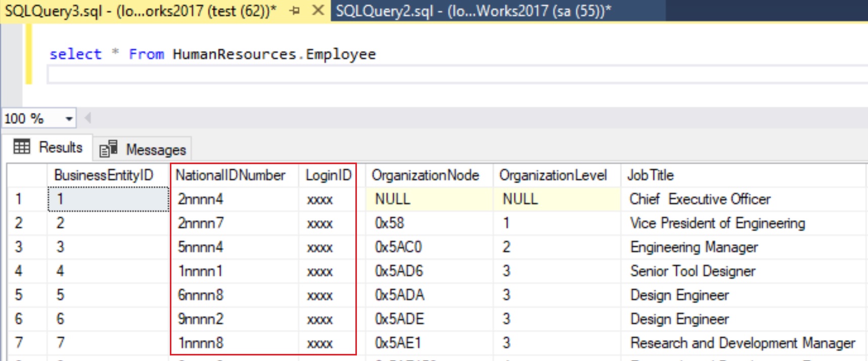Select row 3 via its row header
This screenshot has width=868, height=361.
click(x=19, y=247)
